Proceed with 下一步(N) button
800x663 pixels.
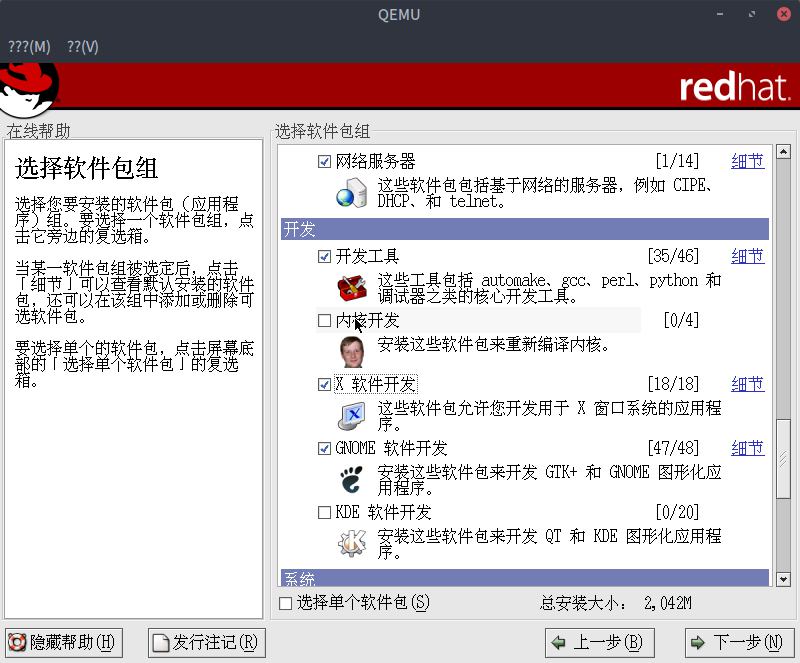click(740, 643)
